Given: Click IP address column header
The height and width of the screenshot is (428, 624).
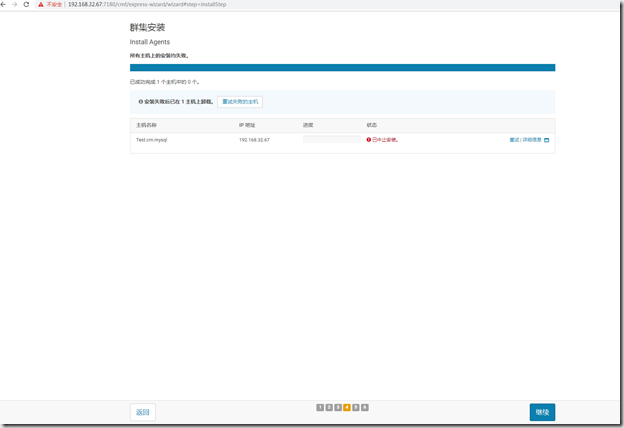Looking at the screenshot, I should [x=247, y=125].
